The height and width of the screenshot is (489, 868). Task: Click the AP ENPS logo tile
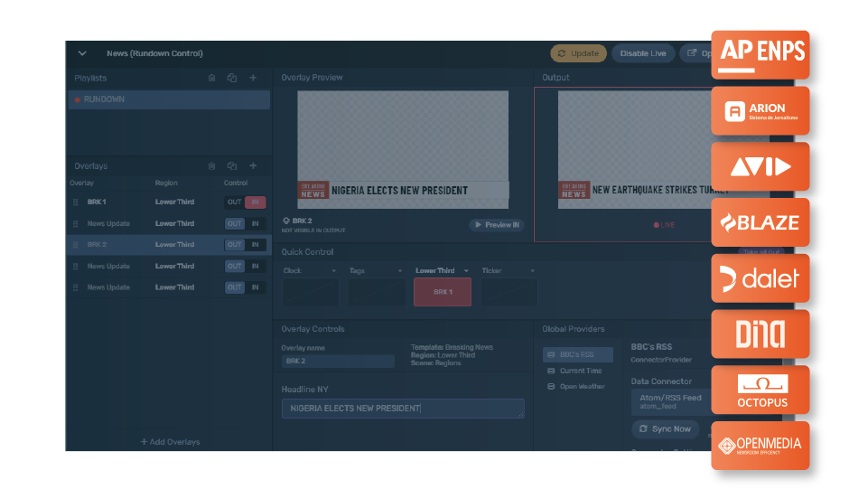tap(760, 54)
